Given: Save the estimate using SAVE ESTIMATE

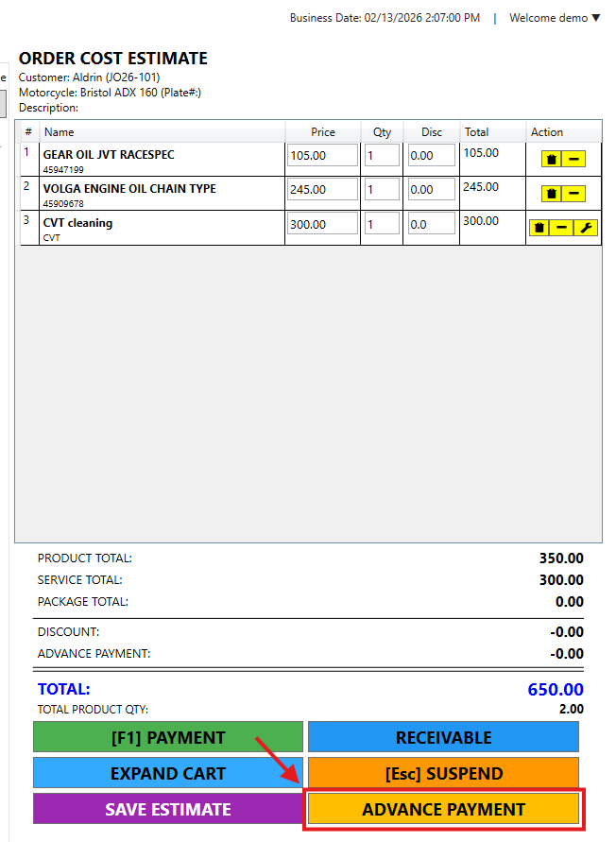Looking at the screenshot, I should click(168, 809).
